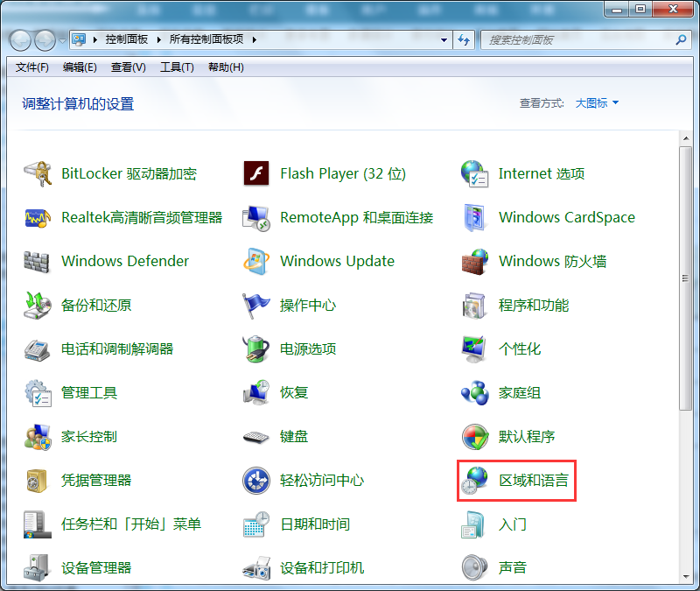Click the Windows 防火墙 icon
Image resolution: width=700 pixels, height=591 pixels.
474,261
